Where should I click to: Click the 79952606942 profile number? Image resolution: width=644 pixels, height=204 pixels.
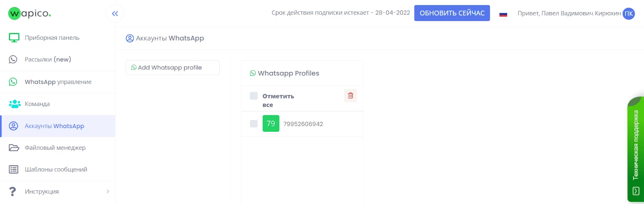point(303,124)
